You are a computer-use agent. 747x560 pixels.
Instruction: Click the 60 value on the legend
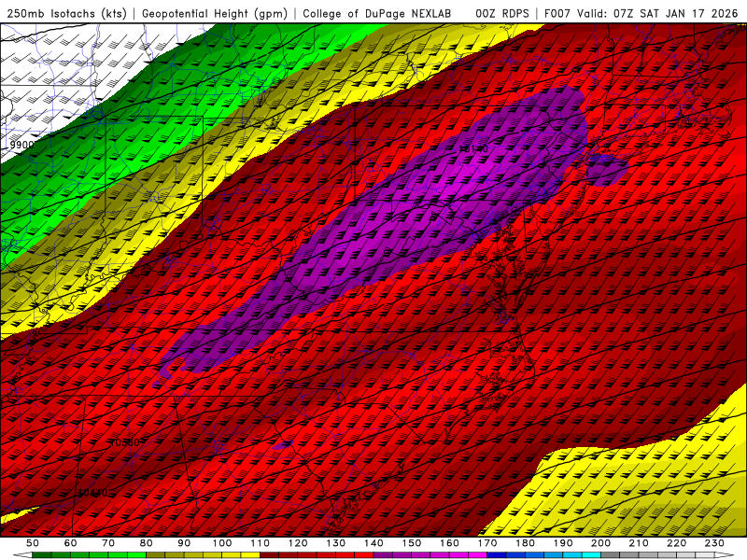coord(70,543)
